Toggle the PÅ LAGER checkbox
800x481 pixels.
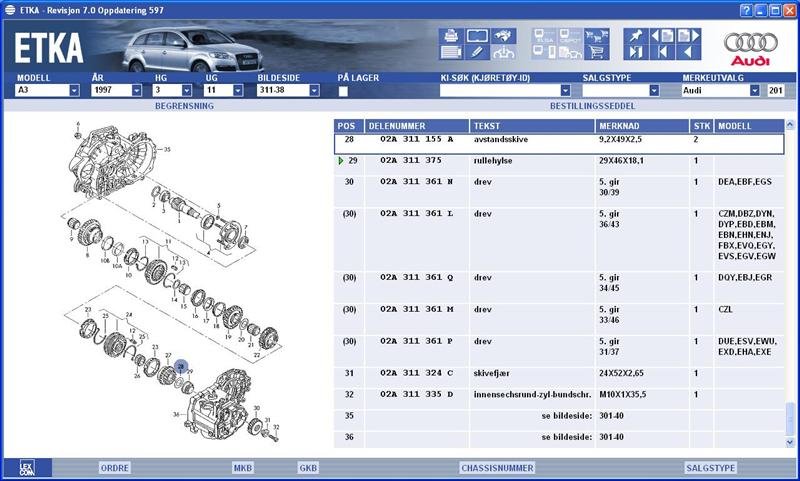pos(343,91)
